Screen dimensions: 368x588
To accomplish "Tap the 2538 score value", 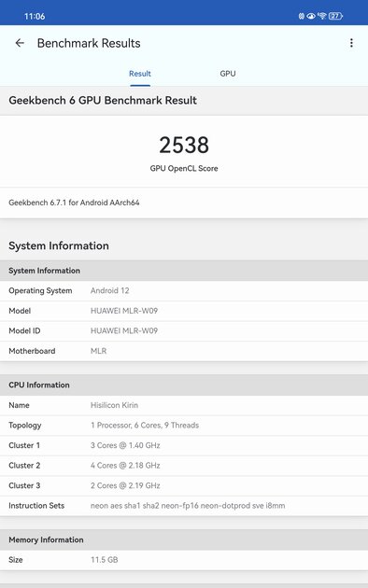I will point(184,145).
